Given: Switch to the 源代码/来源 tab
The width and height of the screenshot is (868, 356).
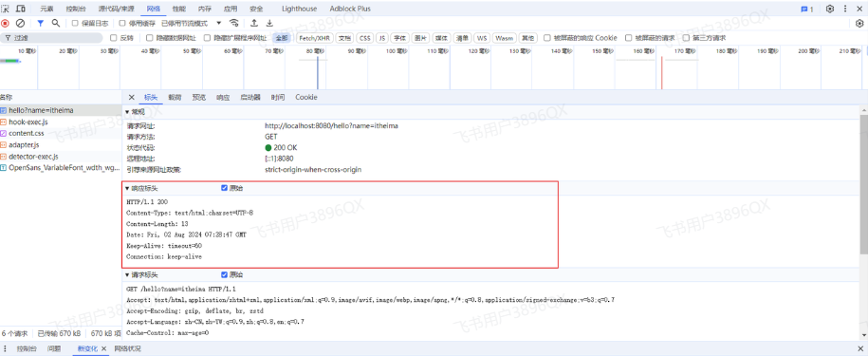Looking at the screenshot, I should (116, 9).
